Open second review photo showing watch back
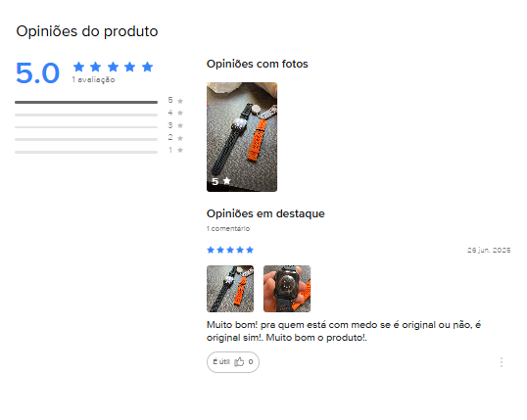 (287, 289)
